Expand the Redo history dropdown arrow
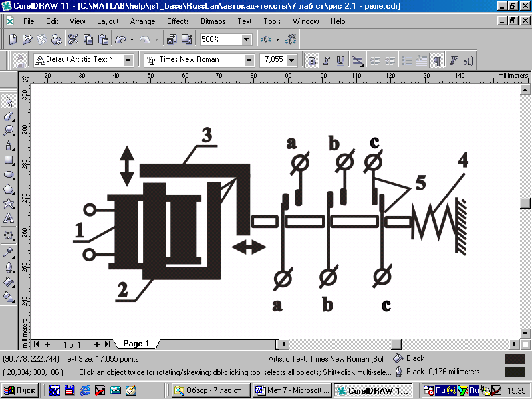 coord(156,40)
